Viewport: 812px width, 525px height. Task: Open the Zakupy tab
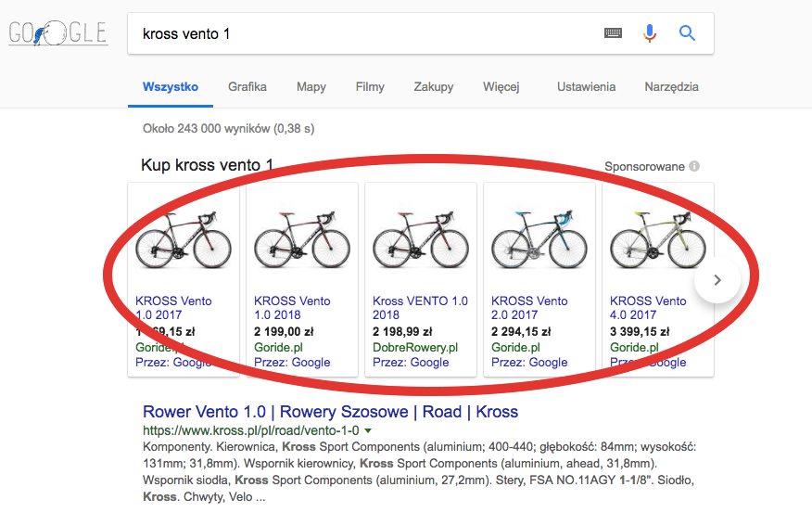(x=434, y=87)
